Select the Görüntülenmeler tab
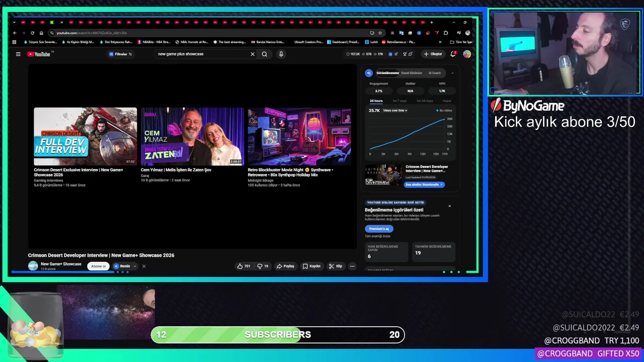 (387, 73)
